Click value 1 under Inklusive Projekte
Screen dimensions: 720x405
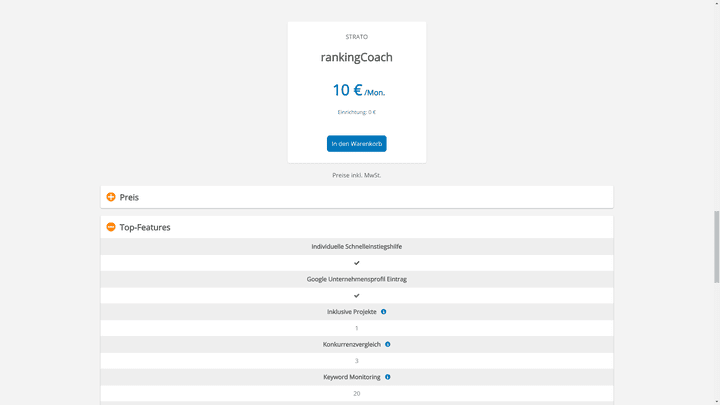(x=356, y=328)
